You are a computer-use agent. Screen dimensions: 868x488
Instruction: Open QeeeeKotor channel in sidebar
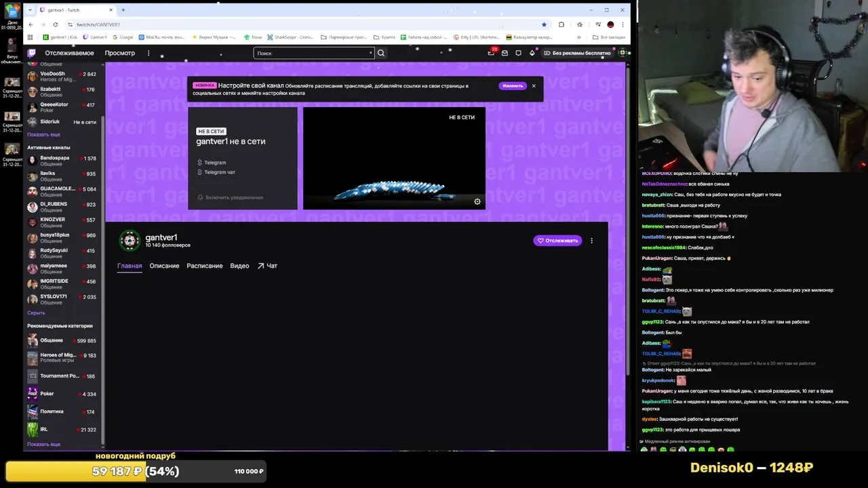[x=62, y=106]
